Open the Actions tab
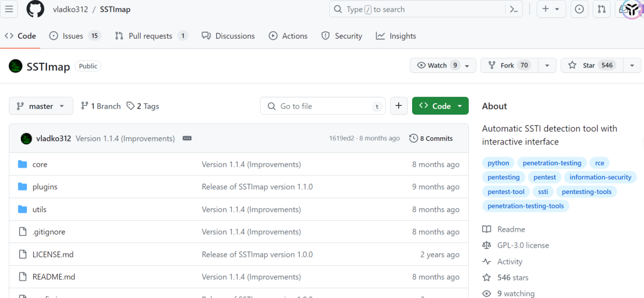 288,36
